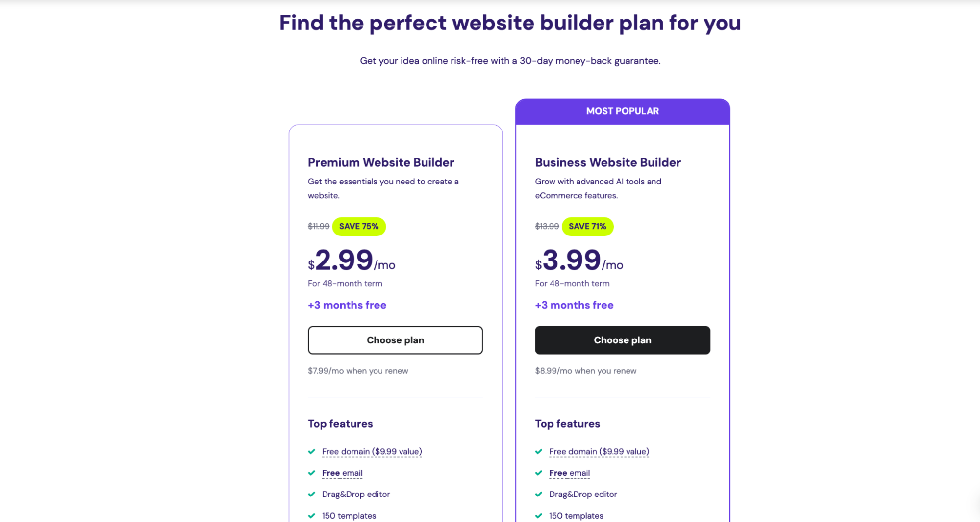
Task: Choose plan for Premium Website Builder
Action: 395,340
